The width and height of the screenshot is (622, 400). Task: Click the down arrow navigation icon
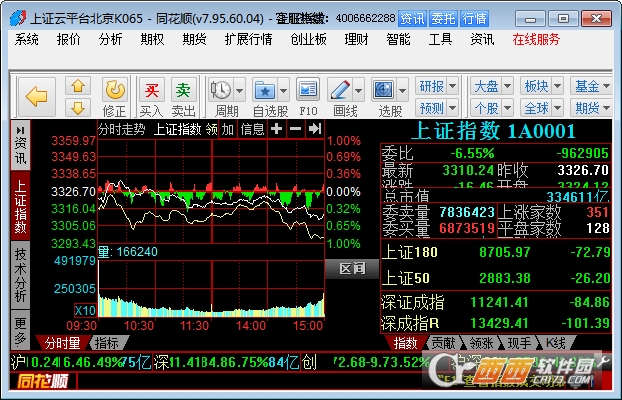click(78, 108)
